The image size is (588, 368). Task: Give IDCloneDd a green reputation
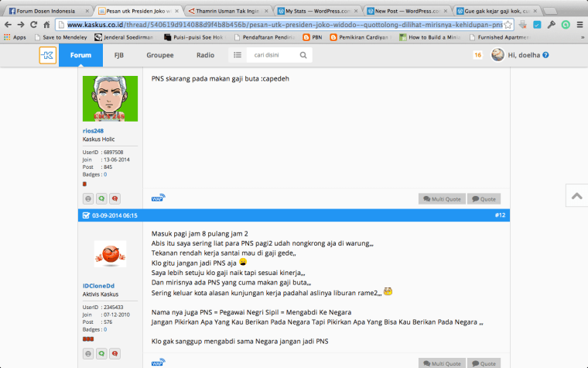(x=101, y=353)
